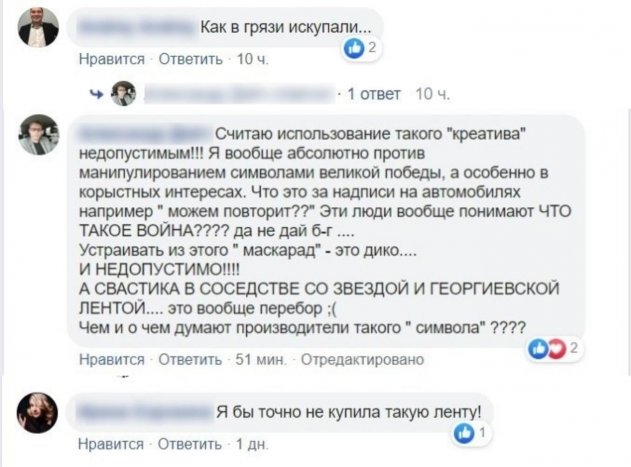Click the blurred author name of 'Считаю использование' comment

[147, 130]
